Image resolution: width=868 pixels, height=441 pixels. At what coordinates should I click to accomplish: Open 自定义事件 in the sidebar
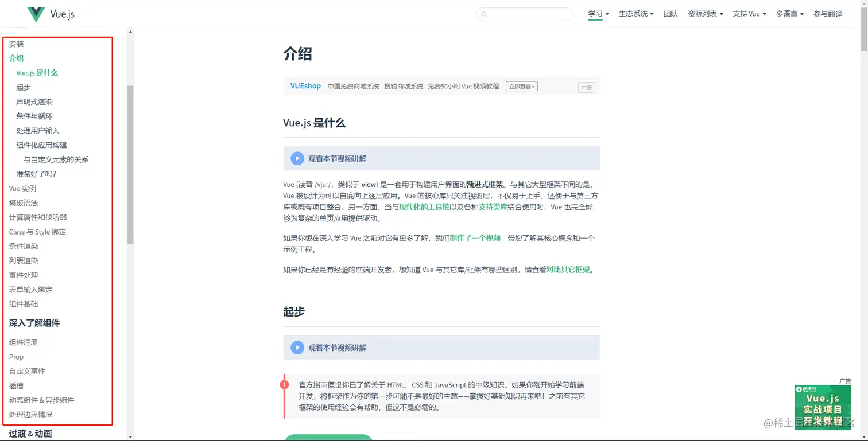tap(27, 371)
